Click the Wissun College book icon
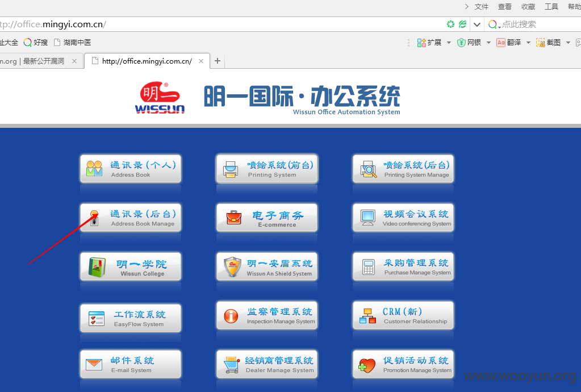The width and height of the screenshot is (581, 392). (97, 268)
